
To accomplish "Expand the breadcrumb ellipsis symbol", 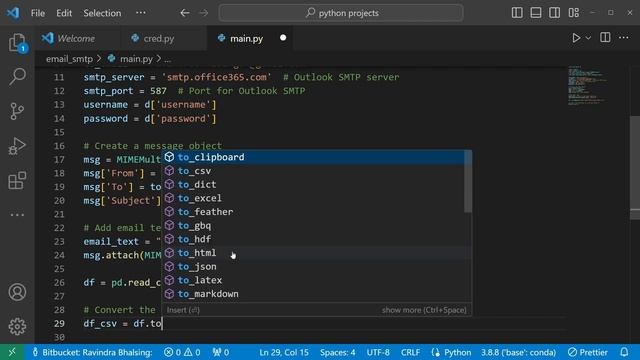I will pos(168,60).
